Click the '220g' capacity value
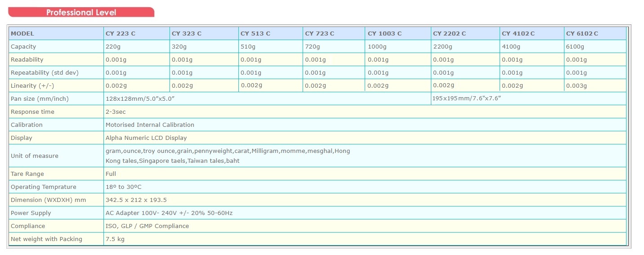 click(x=113, y=47)
